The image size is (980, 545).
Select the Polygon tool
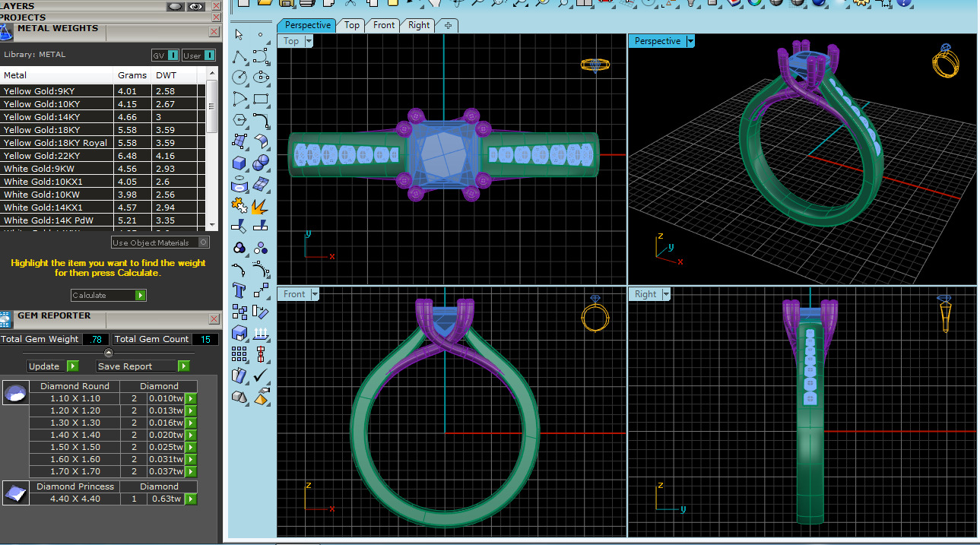click(x=239, y=120)
